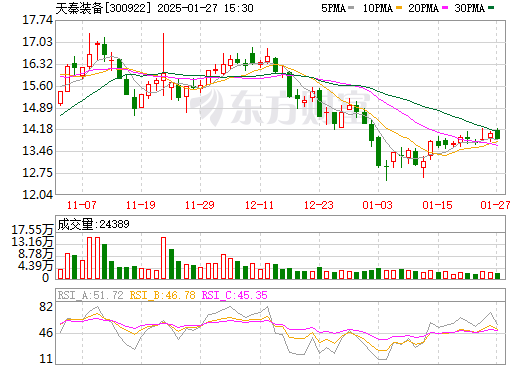Screen dimensions: 520x365
Task: Click the 4.39万 volume axis label
Action: click(x=36, y=266)
